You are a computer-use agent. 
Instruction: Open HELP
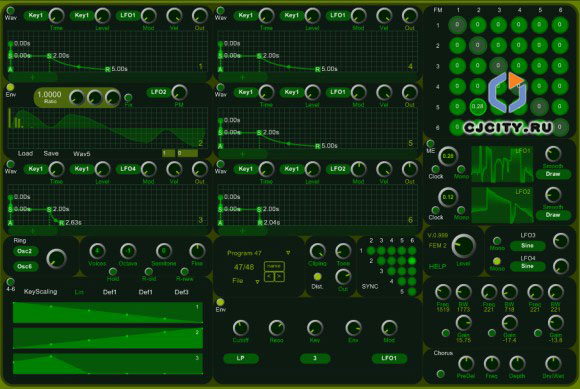pos(437,267)
